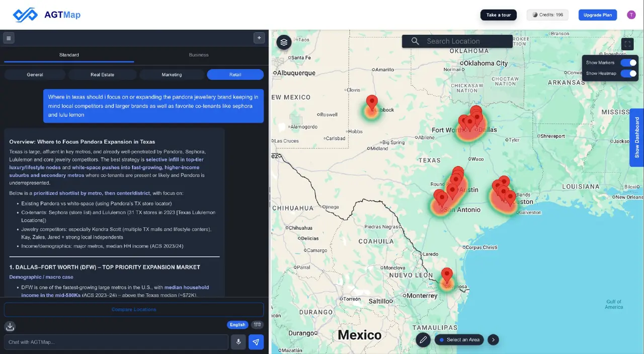Image resolution: width=644 pixels, height=354 pixels.
Task: Select the Real Estate category tab
Action: [102, 74]
